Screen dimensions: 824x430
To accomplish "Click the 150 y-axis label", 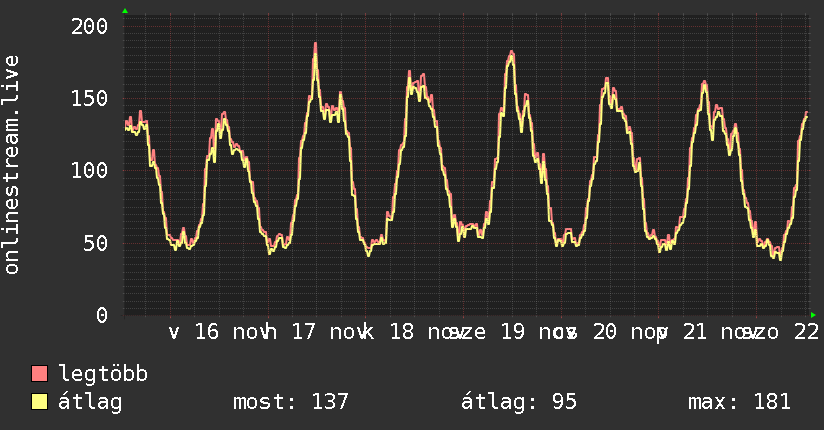I will pyautogui.click(x=89, y=98).
